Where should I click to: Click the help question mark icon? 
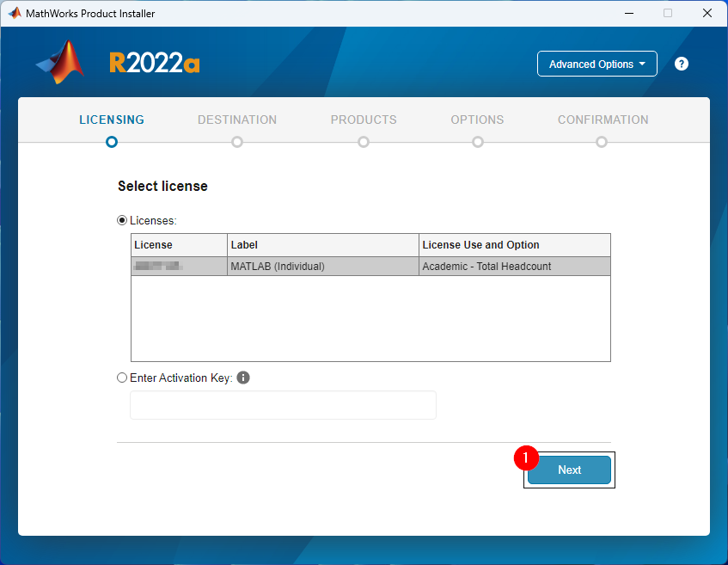click(681, 64)
